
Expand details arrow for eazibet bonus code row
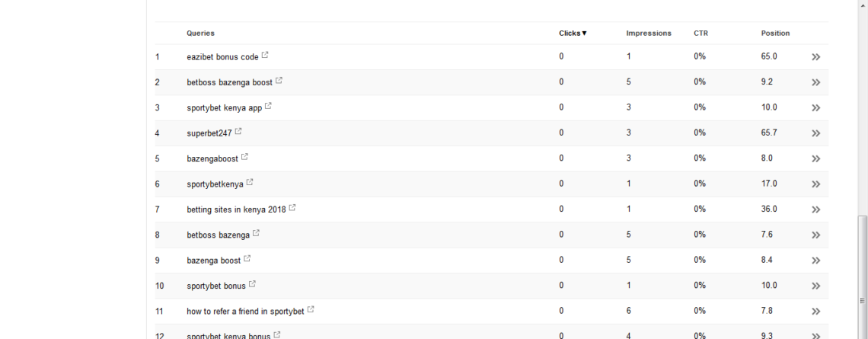(x=816, y=57)
